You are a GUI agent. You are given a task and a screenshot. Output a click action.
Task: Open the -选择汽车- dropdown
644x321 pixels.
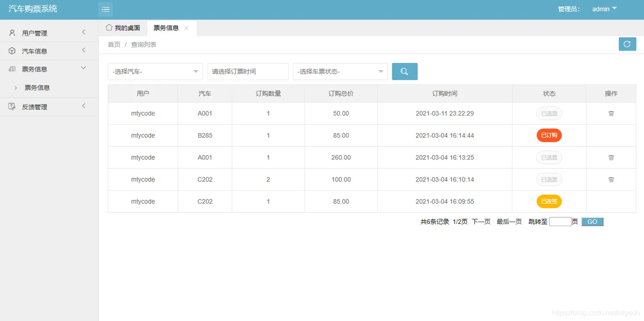(155, 71)
